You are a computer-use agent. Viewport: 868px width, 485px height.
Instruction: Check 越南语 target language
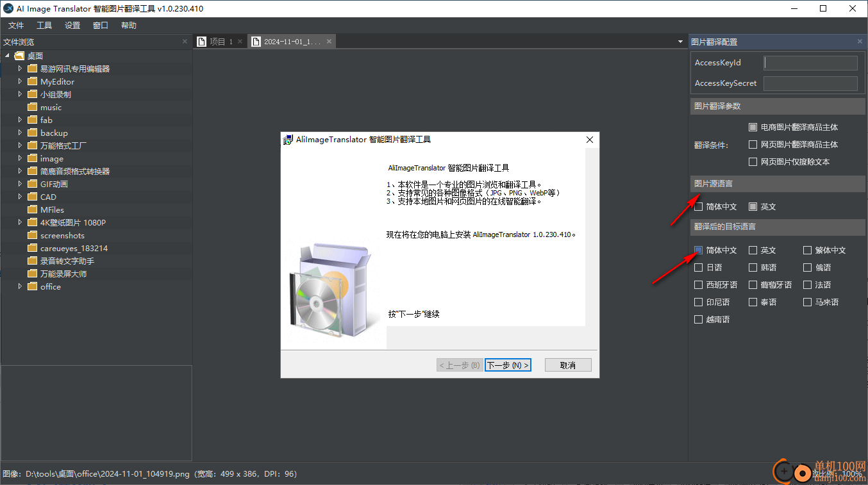click(699, 320)
